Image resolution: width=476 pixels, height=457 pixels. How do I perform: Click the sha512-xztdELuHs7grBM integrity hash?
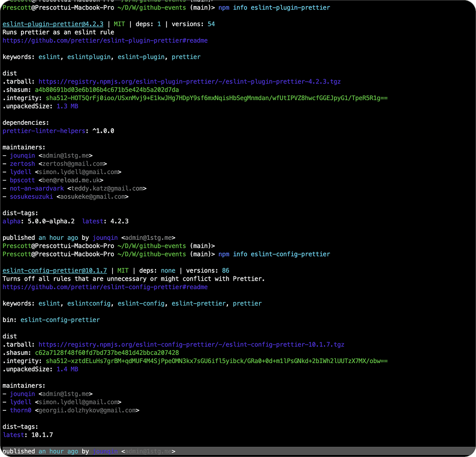click(x=217, y=361)
